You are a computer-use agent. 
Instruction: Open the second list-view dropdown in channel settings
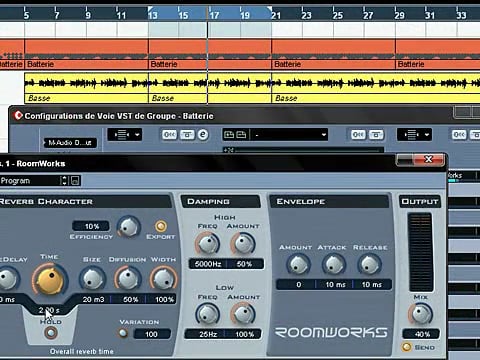click(x=414, y=135)
